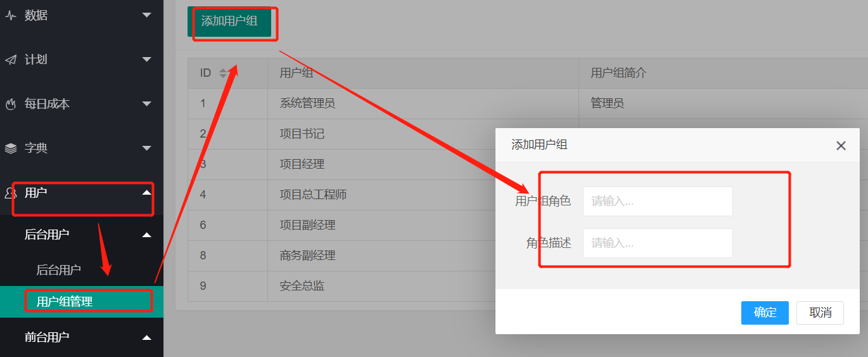The width and height of the screenshot is (868, 357).
Task: Expand the 字典 menu arrow
Action: click(147, 148)
